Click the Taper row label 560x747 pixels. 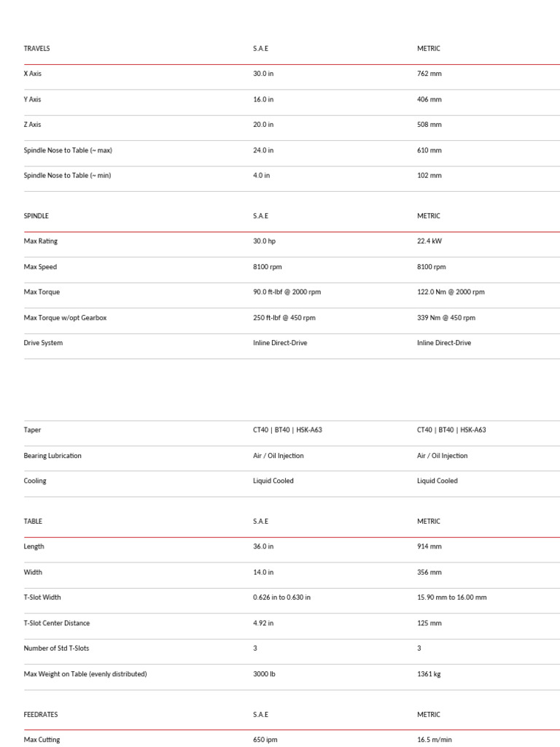32,430
